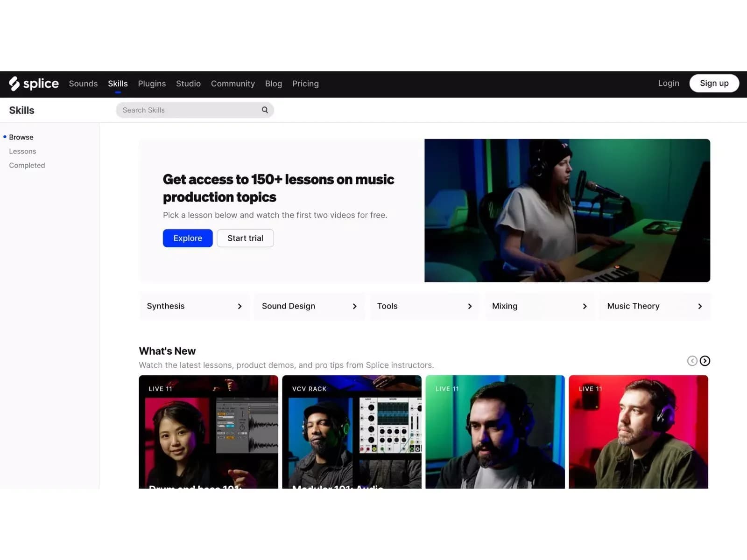Click the blue Explore button
Screen dimensions: 747x560
(x=188, y=238)
